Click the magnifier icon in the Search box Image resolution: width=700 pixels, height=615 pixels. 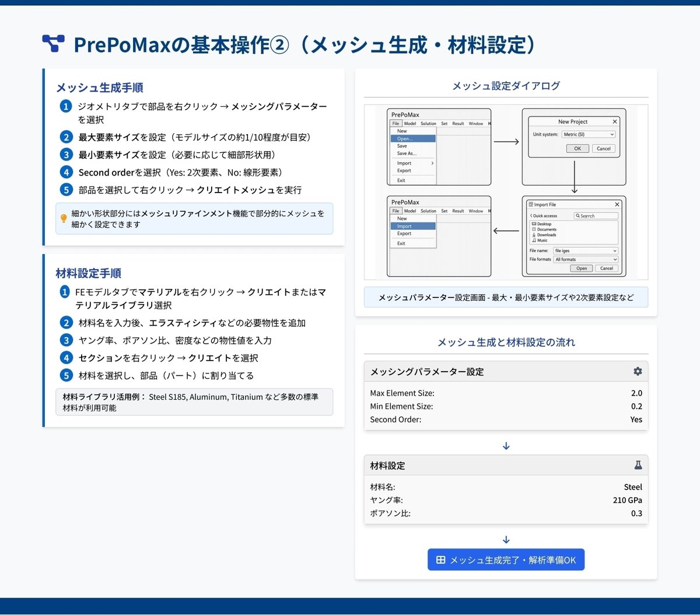point(577,216)
